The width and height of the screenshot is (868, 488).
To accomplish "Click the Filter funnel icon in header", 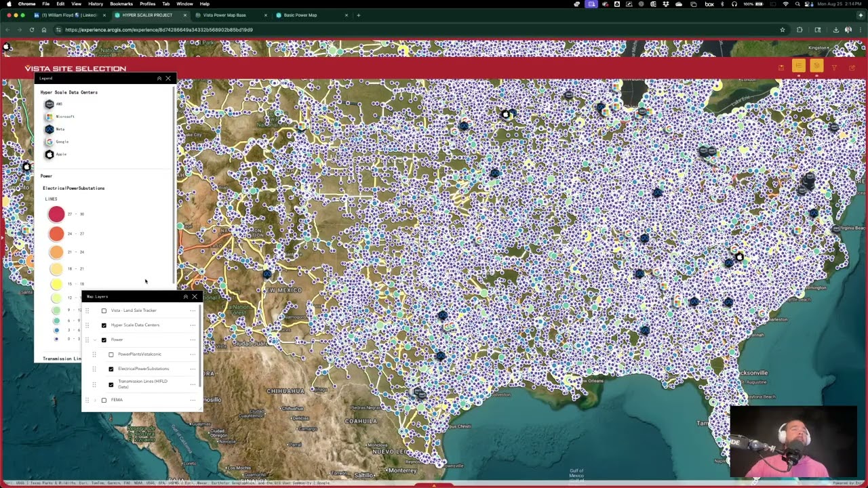I will point(834,67).
